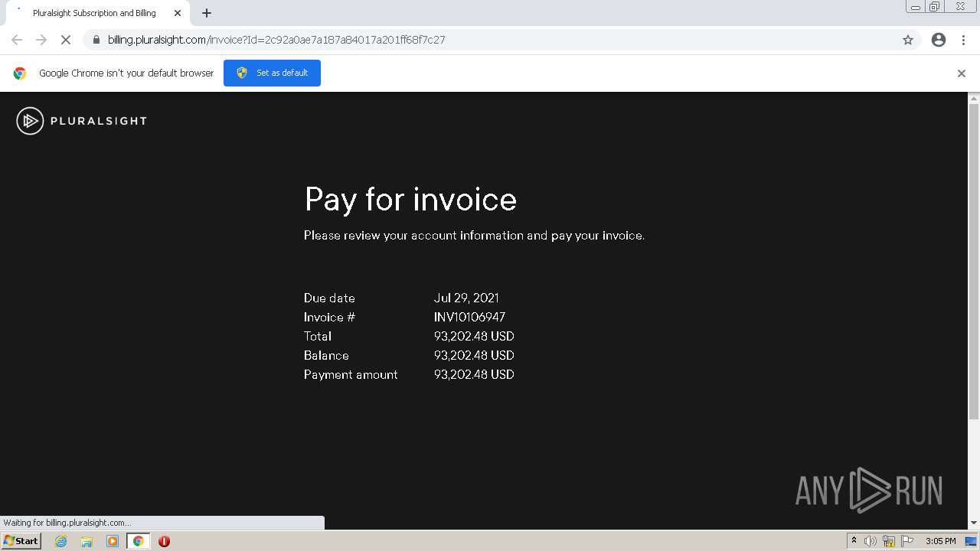Click the Invoice # label
The image size is (980, 551).
329,317
